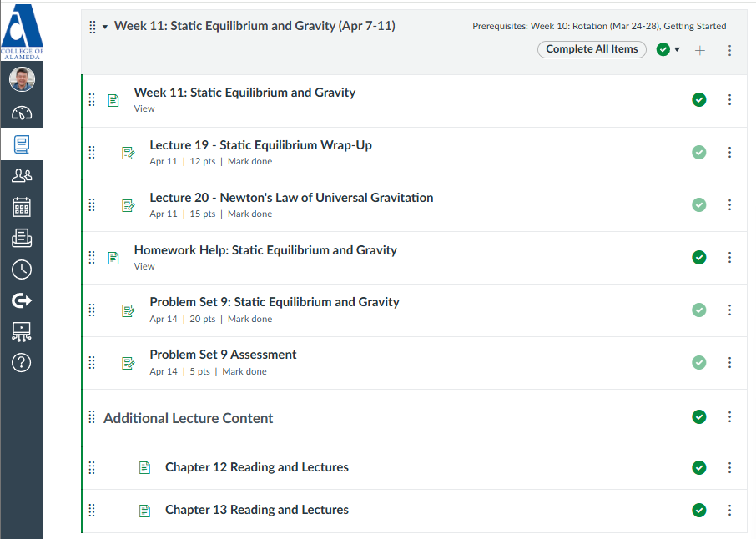Open the account profile avatar
Image resolution: width=756 pixels, height=539 pixels.
click(22, 79)
